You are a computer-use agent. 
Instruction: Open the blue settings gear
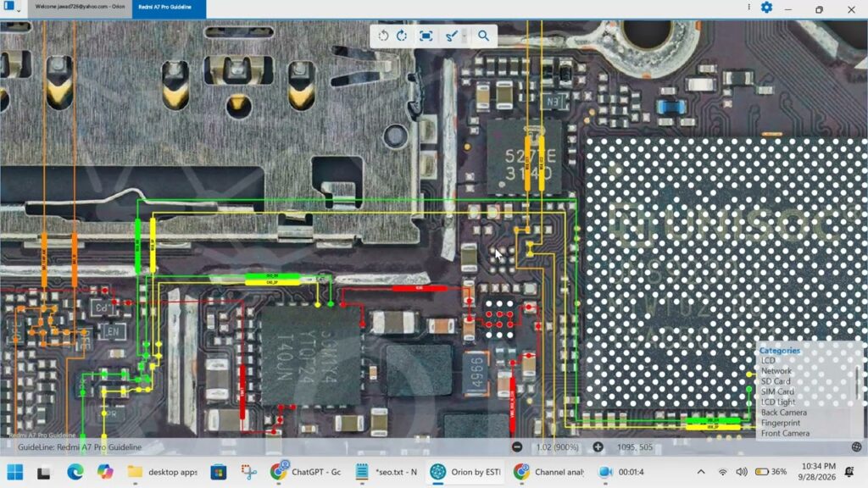click(766, 8)
